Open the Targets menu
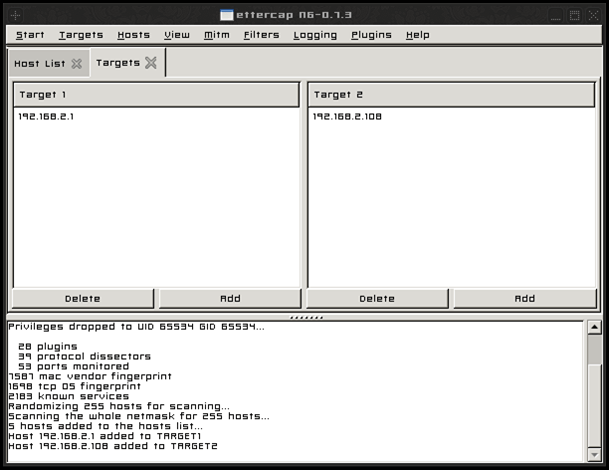 [x=81, y=35]
